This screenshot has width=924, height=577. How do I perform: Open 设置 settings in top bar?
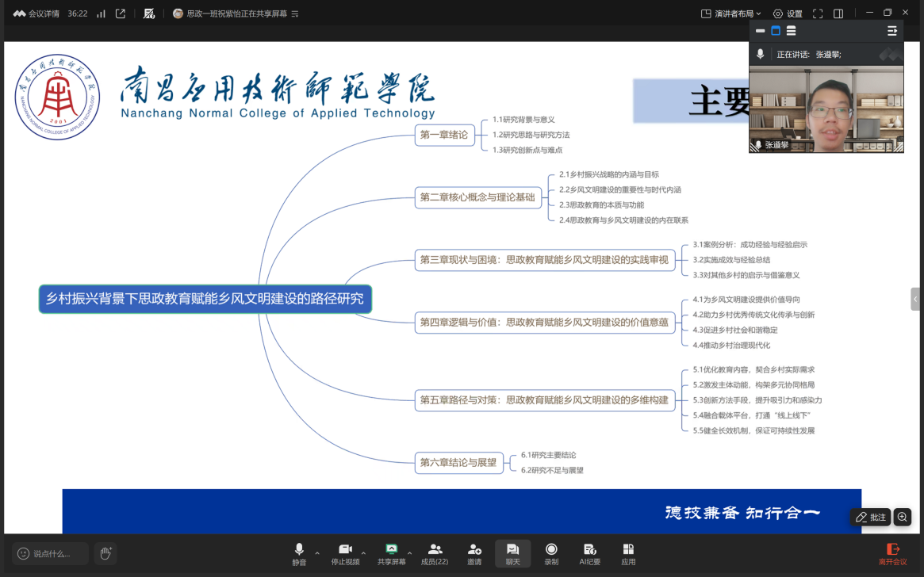(788, 13)
